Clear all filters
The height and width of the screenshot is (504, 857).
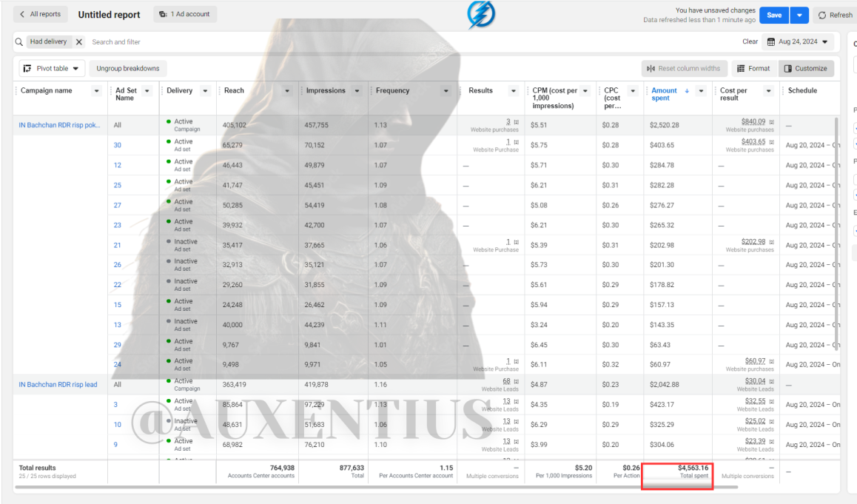750,41
